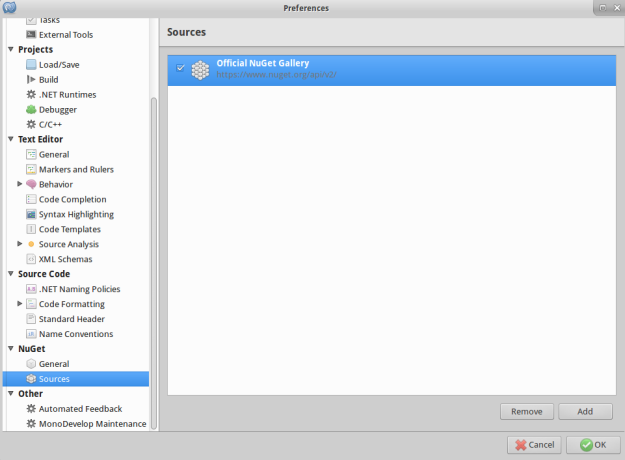Click the Markers and Rulers icon
The width and height of the screenshot is (625, 460).
point(31,169)
